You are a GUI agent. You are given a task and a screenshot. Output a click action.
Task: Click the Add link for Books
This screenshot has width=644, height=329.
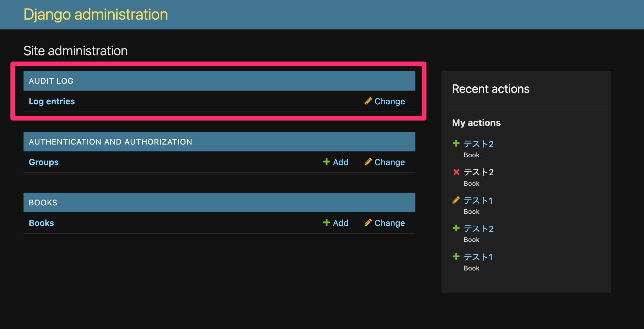tap(341, 223)
